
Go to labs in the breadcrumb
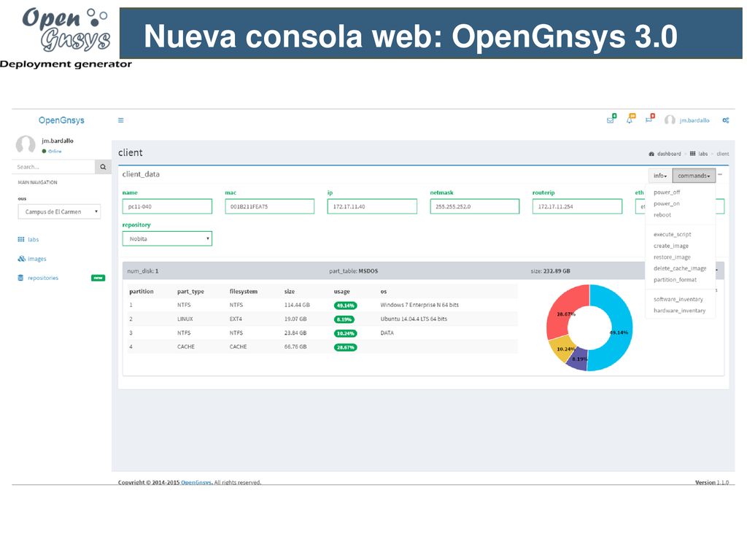[703, 154]
